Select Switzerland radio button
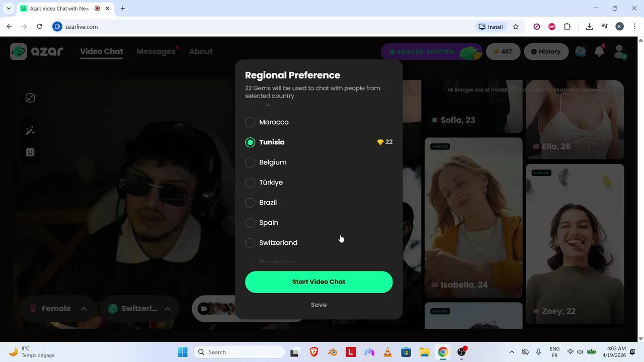The height and width of the screenshot is (362, 644). click(250, 243)
